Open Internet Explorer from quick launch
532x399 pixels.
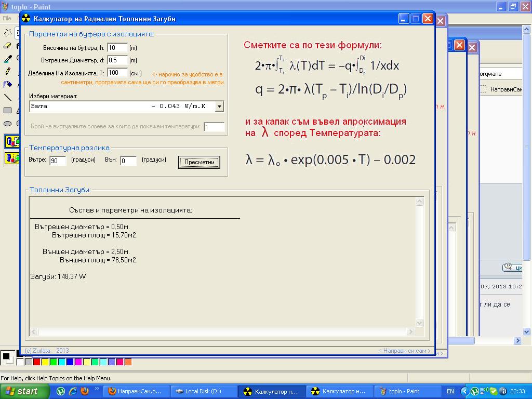73,391
